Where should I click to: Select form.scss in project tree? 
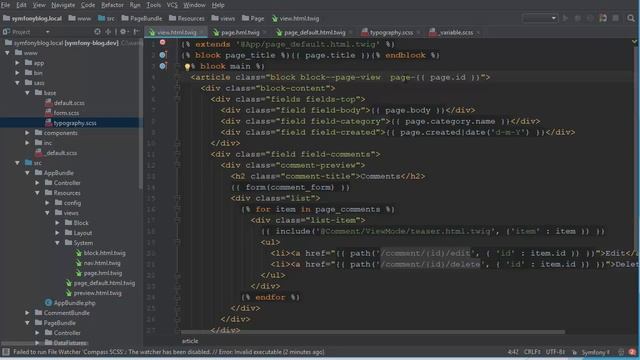[66, 113]
